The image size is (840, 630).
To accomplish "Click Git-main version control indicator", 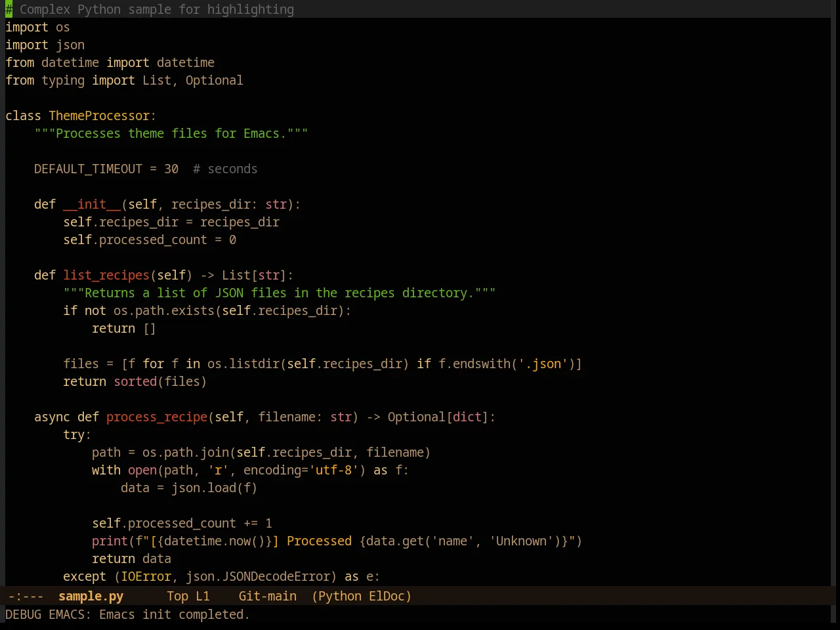I will click(x=267, y=596).
